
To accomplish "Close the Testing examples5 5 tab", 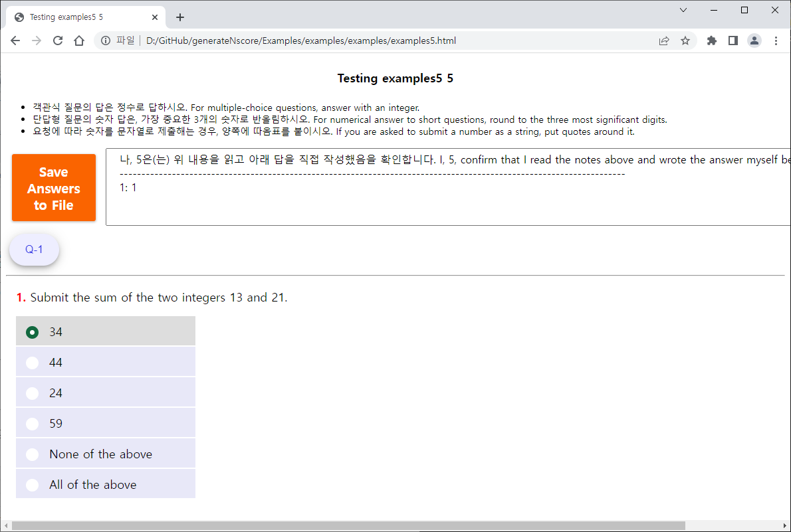I will (155, 17).
